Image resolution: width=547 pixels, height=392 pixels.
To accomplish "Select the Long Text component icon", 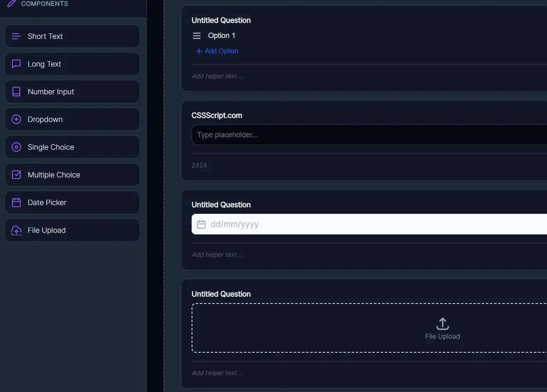I will pyautogui.click(x=16, y=64).
